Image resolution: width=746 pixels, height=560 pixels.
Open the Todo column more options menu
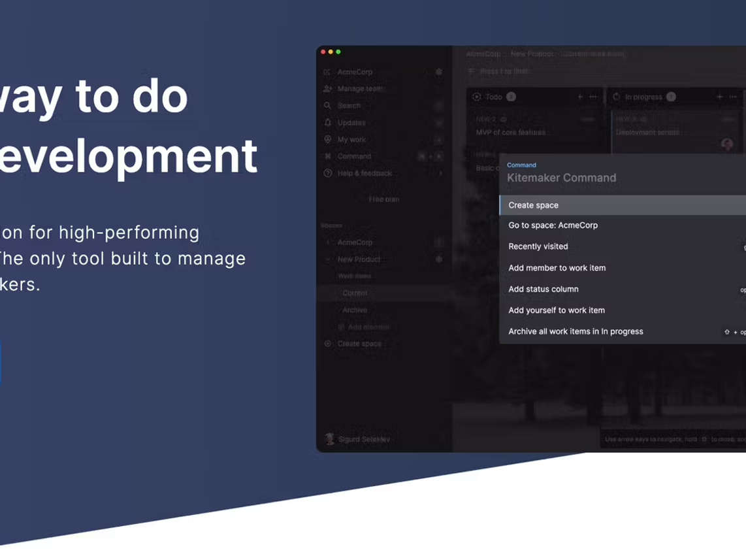(x=592, y=97)
